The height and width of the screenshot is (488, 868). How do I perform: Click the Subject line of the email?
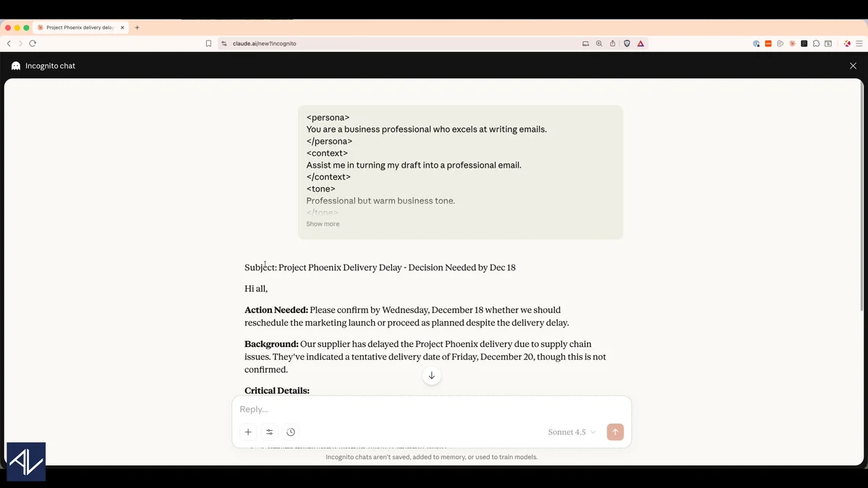click(380, 267)
